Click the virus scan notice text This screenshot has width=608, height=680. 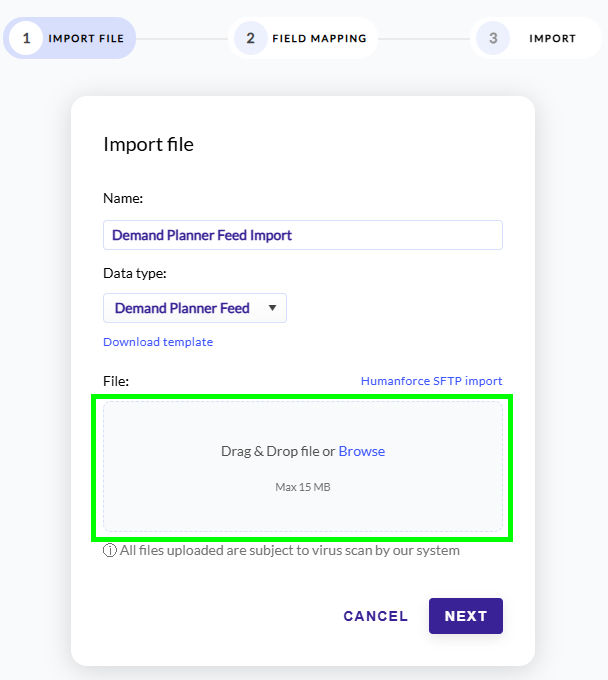[289, 551]
